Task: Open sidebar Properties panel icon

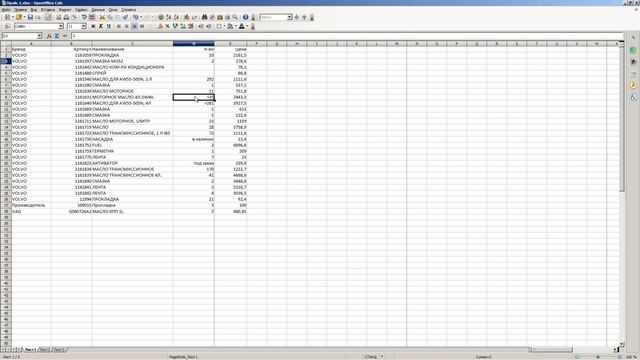Action: 633,51
